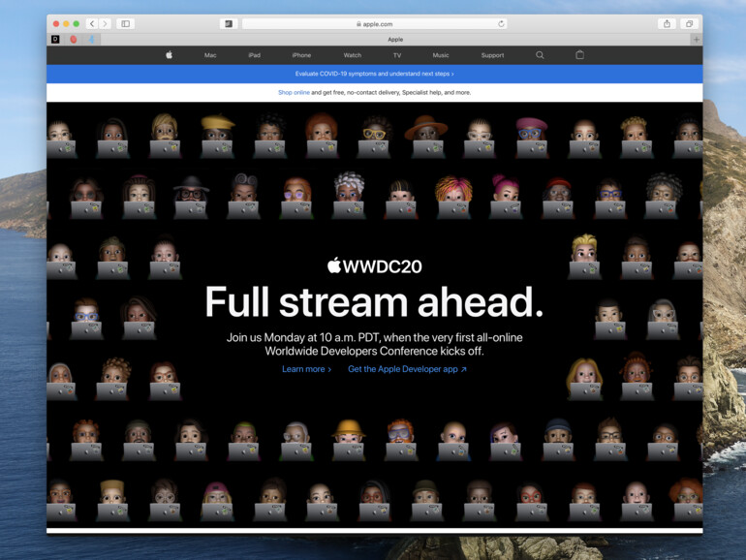Open the shopping bag icon

coord(579,54)
